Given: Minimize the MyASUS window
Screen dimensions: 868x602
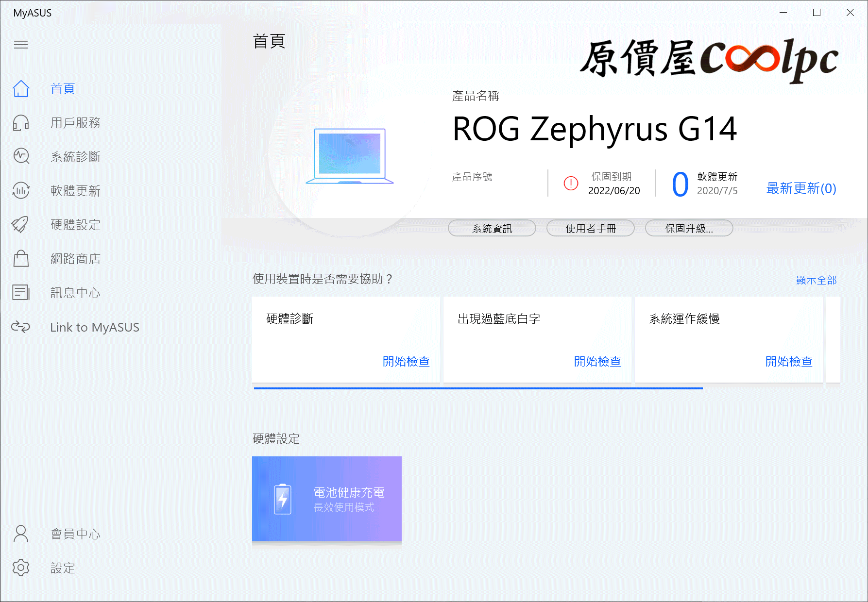Looking at the screenshot, I should click(x=783, y=13).
